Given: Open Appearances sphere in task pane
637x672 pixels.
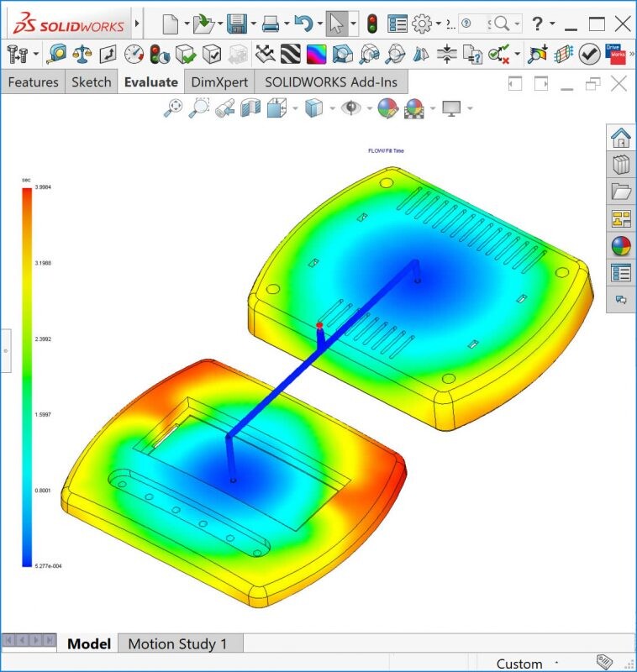Looking at the screenshot, I should [x=621, y=246].
